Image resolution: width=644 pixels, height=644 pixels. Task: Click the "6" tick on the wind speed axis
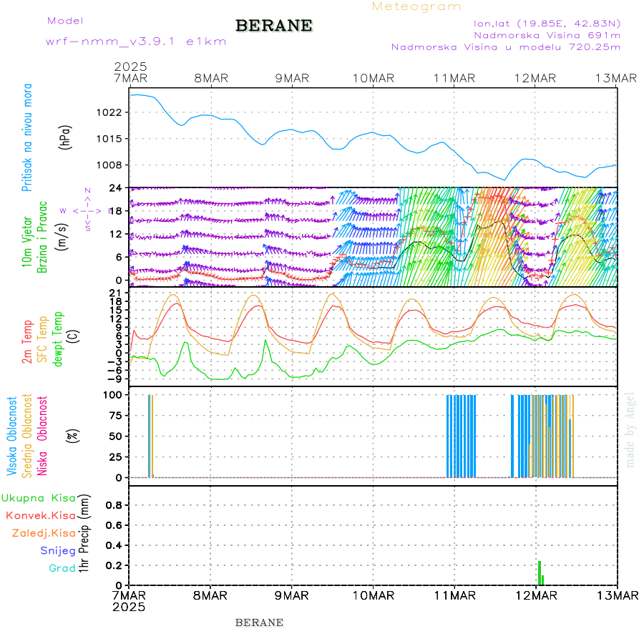tap(119, 257)
